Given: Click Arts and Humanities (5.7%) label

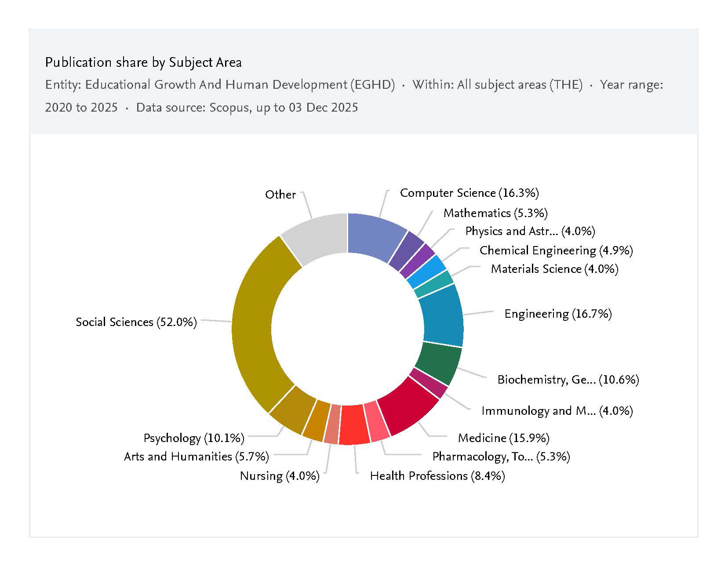Looking at the screenshot, I should pos(196,457).
